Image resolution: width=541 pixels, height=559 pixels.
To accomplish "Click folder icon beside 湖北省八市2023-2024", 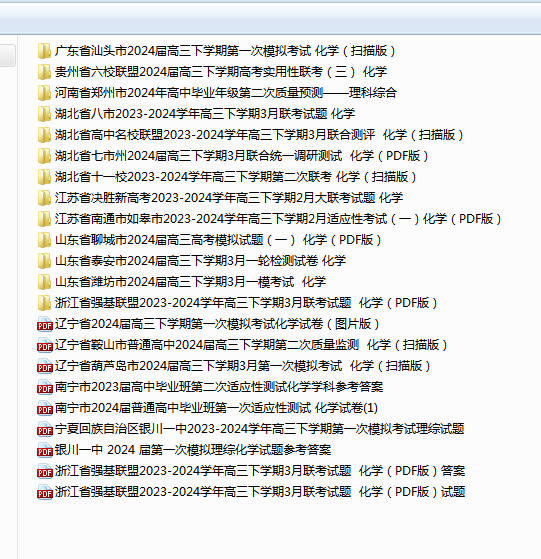I will [x=44, y=114].
